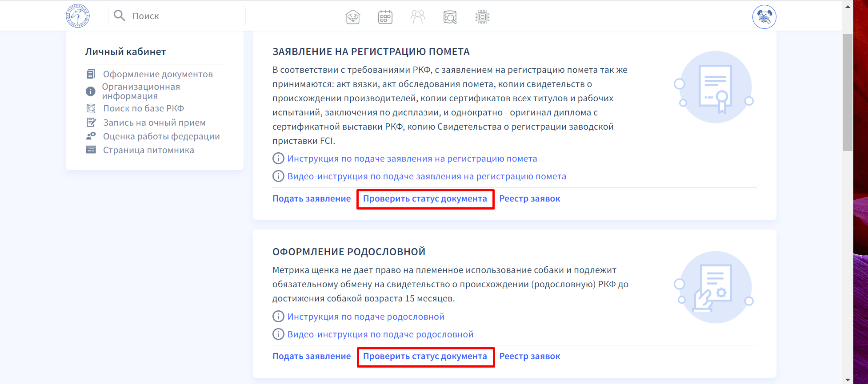Screen dimensions: 868x384
Task: Open Оформление документов in sidebar menu
Action: pyautogui.click(x=158, y=74)
